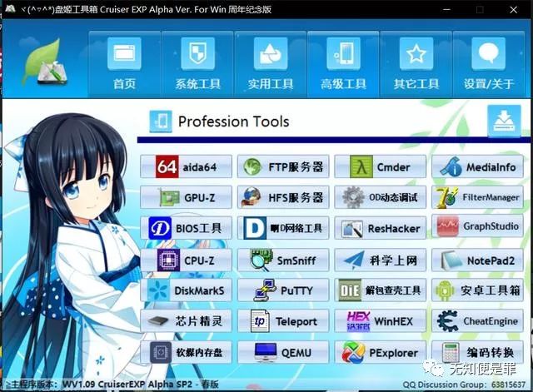Open the 首页 home tab
Viewport: 533px width, 392px height.
click(x=124, y=64)
